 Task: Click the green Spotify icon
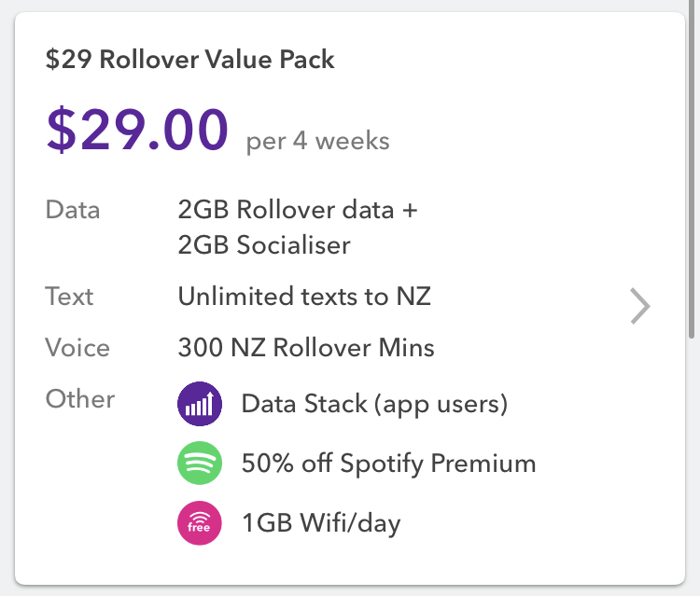tap(200, 464)
